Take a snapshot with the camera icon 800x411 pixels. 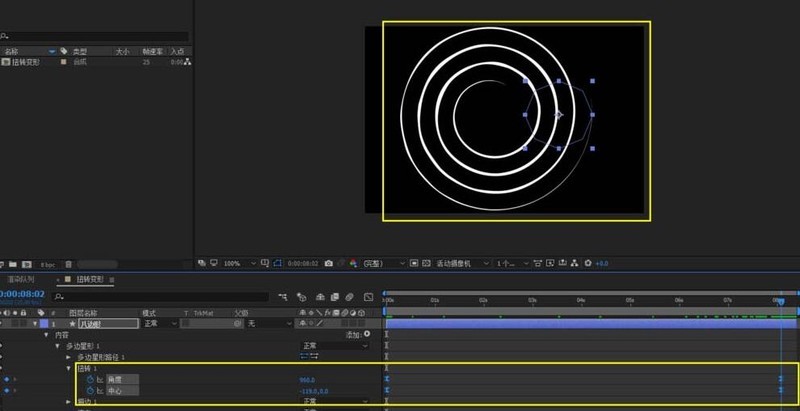pyautogui.click(x=329, y=264)
